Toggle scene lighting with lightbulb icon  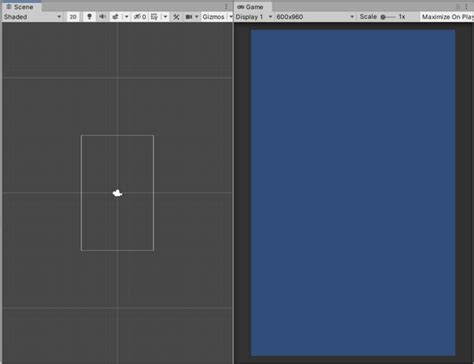point(89,17)
